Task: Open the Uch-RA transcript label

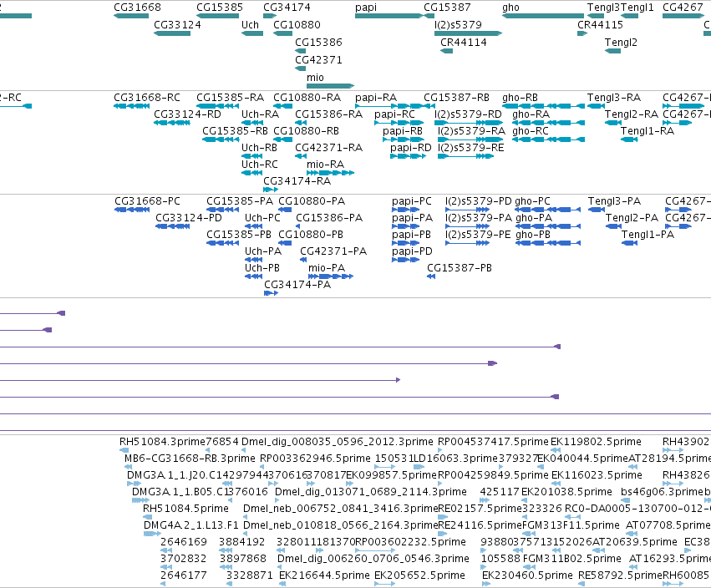Action: [260, 114]
